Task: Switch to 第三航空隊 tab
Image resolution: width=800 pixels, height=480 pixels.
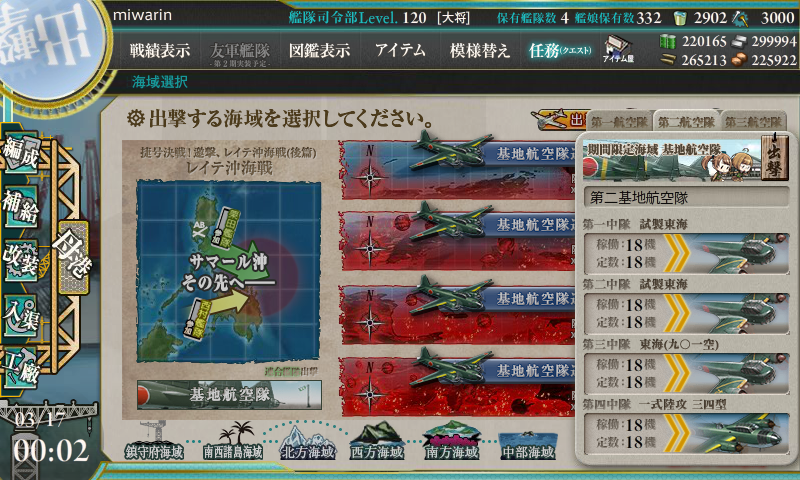Action: click(x=754, y=122)
